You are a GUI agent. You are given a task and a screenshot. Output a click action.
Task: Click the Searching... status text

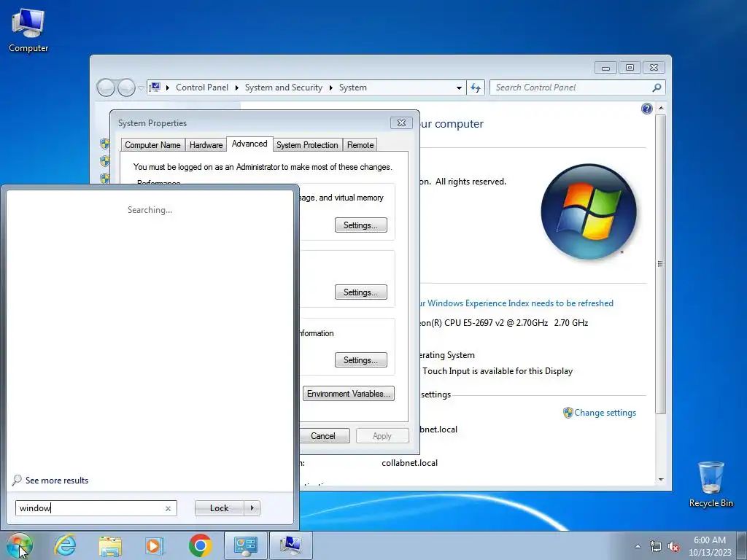tap(150, 210)
